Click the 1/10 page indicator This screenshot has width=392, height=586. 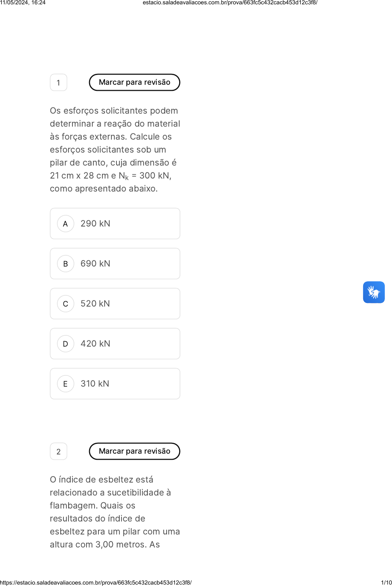(386, 582)
